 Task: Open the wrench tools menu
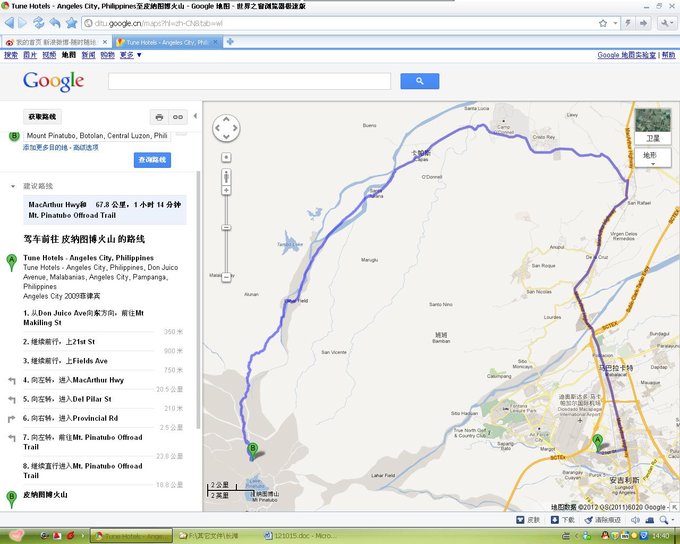pyautogui.click(x=666, y=23)
